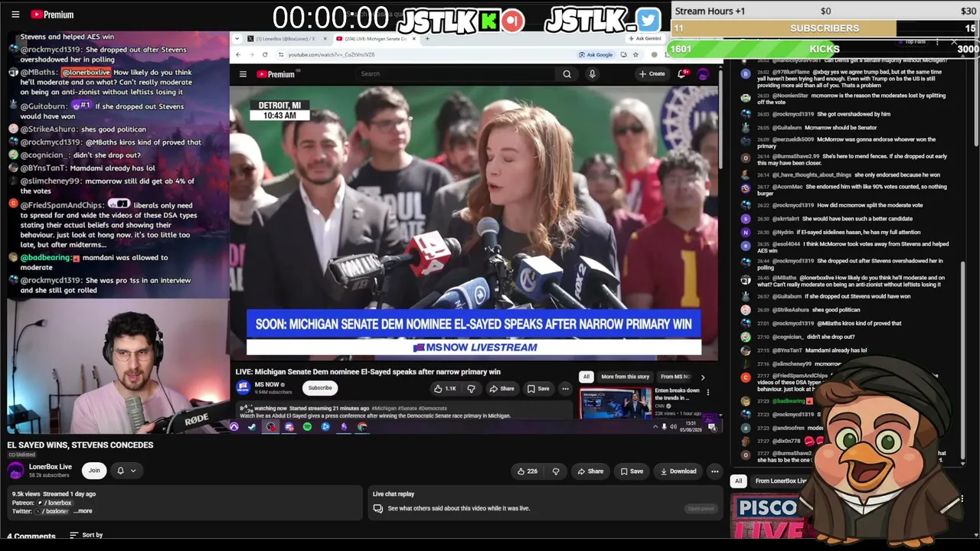The image size is (980, 551).
Task: Share the MS NOW livestream
Action: click(x=501, y=389)
